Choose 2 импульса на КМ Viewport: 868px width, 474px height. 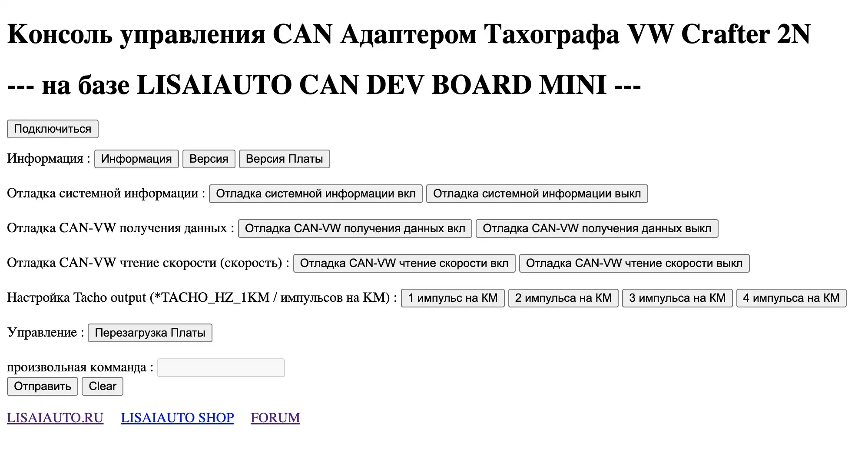563,298
